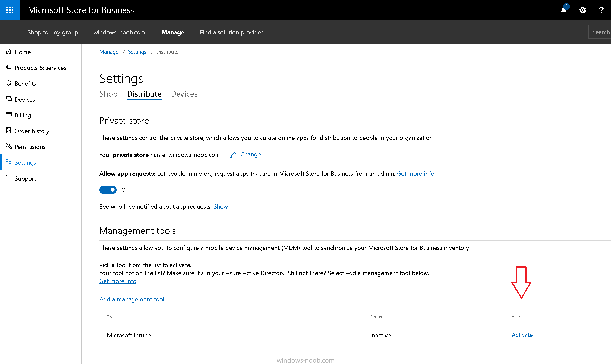This screenshot has width=611, height=364.
Task: Show who is notified about app requests
Action: 220,207
